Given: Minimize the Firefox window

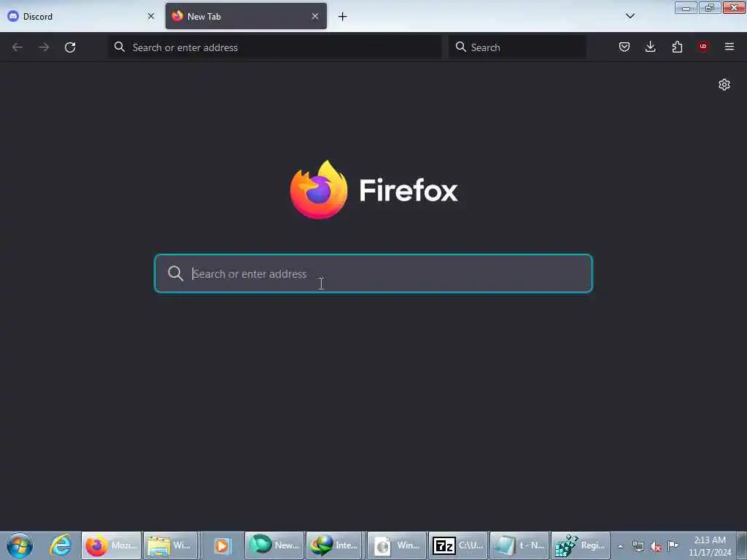Looking at the screenshot, I should (x=686, y=8).
